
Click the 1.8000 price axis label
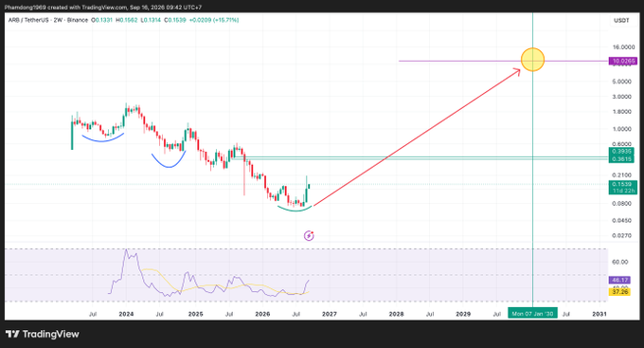click(622, 112)
